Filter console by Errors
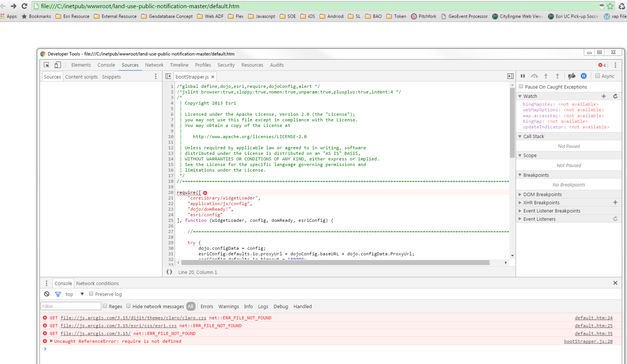 207,306
